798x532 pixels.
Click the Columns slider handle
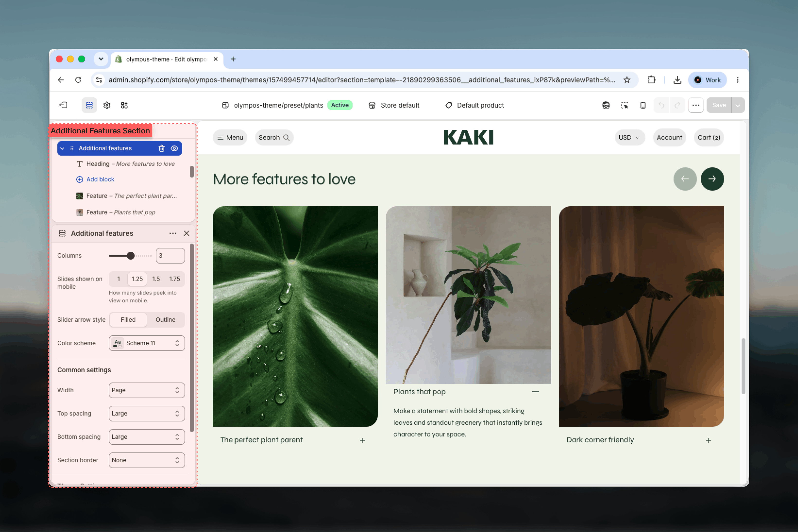coord(131,256)
